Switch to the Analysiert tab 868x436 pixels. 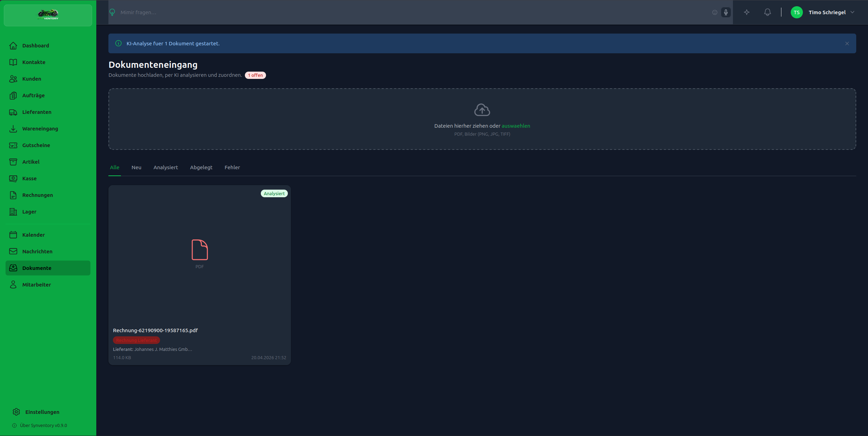(x=166, y=167)
